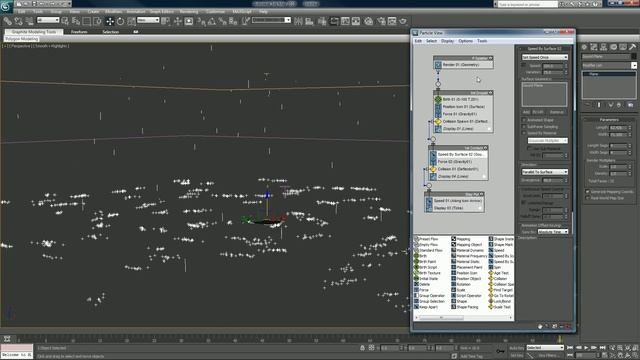Open the Display menu in Particle View
This screenshot has width=640, height=360.
[447, 41]
